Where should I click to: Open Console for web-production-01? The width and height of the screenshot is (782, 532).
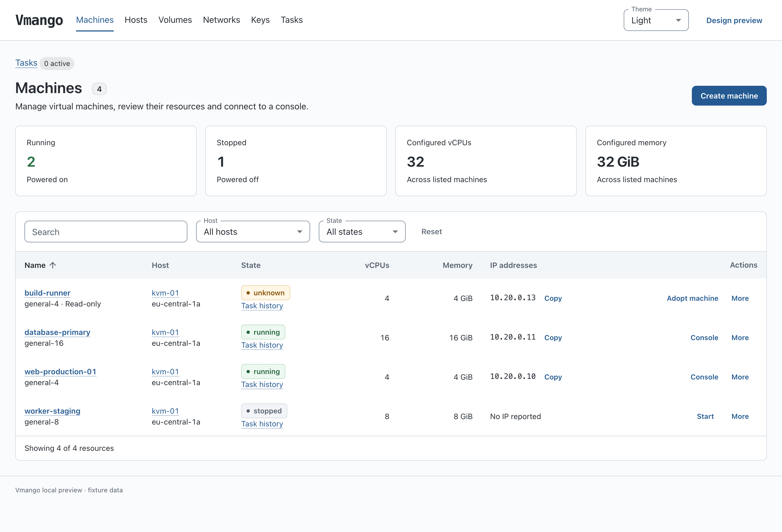click(704, 377)
